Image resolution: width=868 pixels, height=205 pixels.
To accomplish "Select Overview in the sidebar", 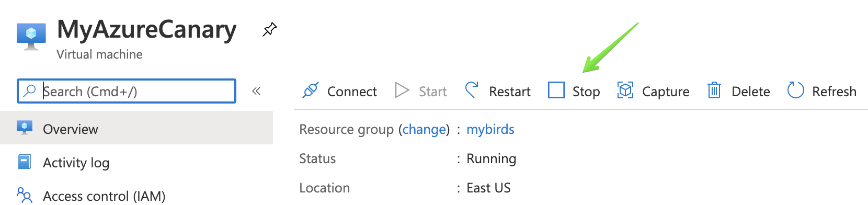I will 136,128.
